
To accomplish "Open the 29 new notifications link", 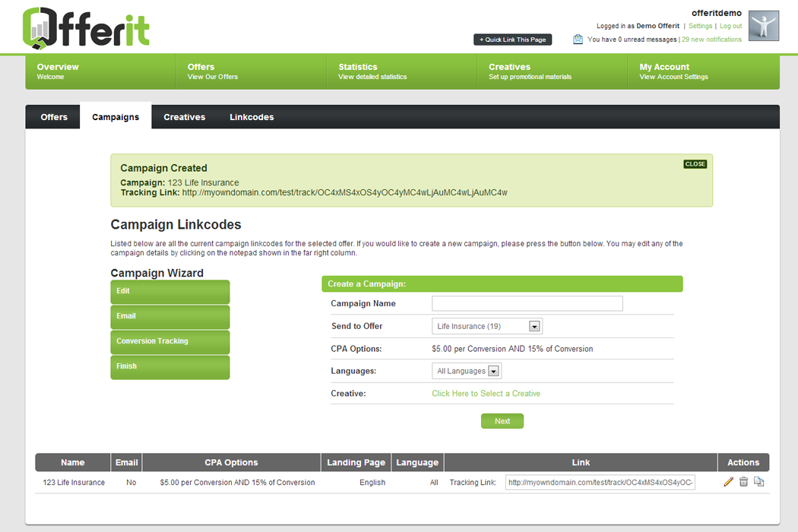I will [711, 40].
